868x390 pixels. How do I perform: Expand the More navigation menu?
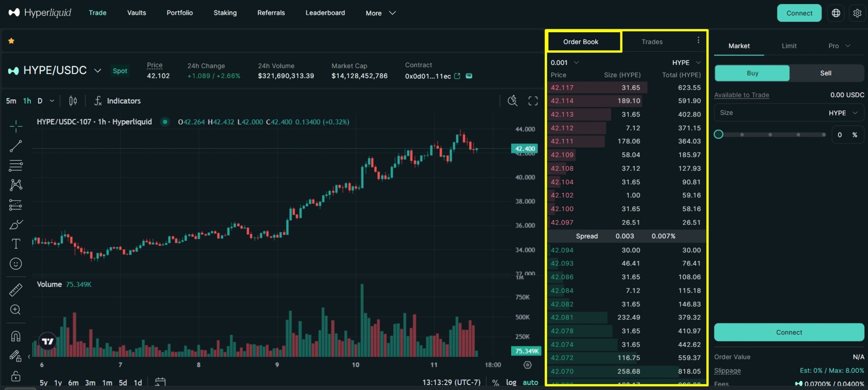pos(381,13)
